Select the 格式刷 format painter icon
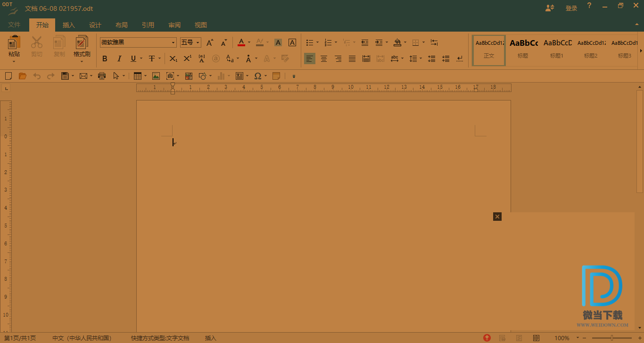 (x=82, y=42)
